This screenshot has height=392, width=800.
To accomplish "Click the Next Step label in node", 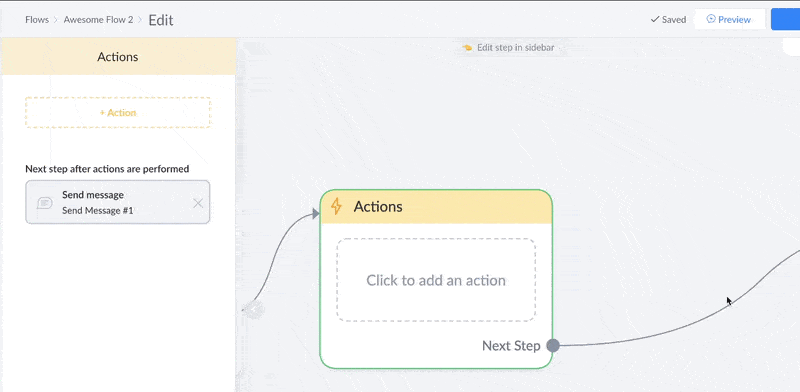I will 511,346.
